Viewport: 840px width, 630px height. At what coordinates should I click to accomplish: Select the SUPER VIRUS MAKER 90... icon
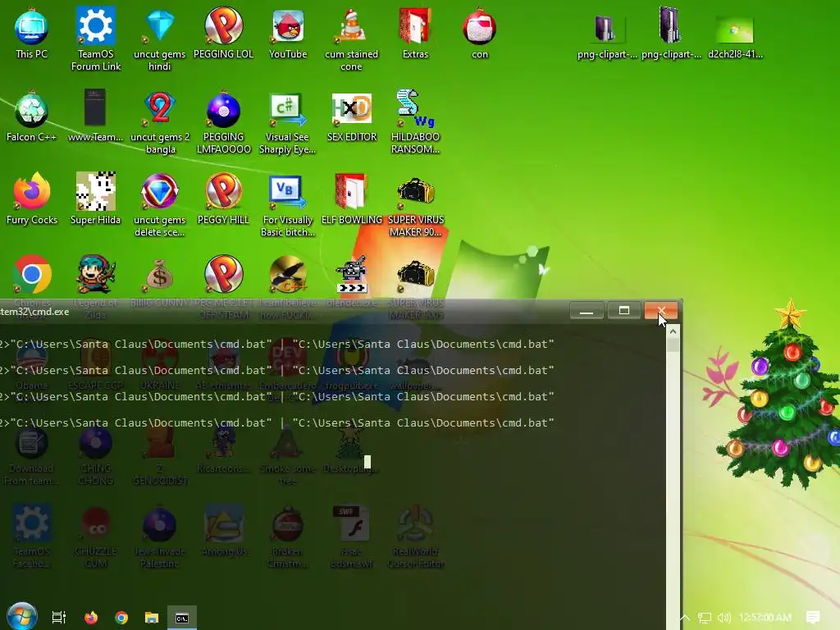[x=416, y=205]
